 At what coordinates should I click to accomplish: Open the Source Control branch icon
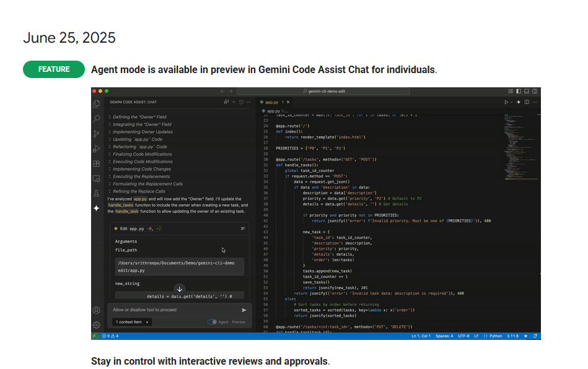pyautogui.click(x=96, y=134)
